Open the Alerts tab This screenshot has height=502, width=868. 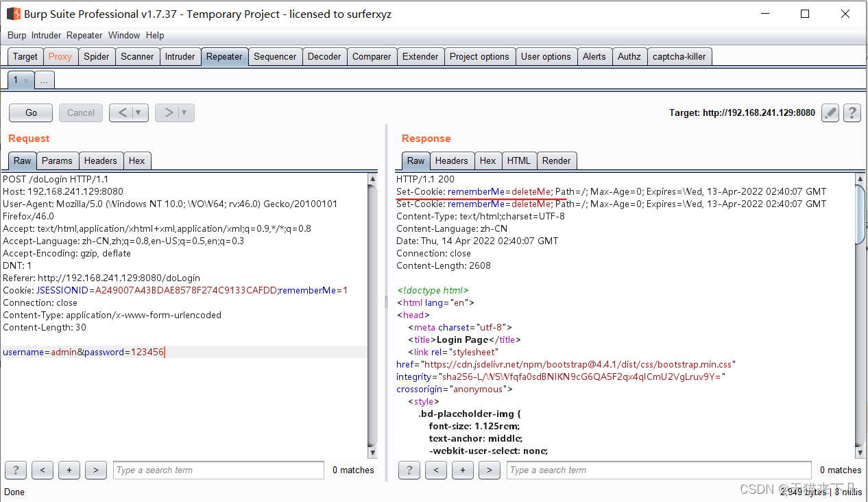(x=594, y=56)
